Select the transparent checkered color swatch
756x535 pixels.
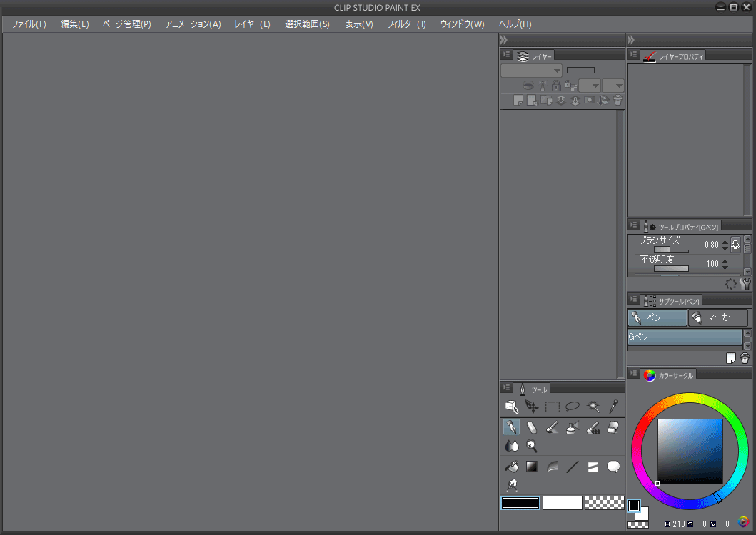tap(604, 503)
